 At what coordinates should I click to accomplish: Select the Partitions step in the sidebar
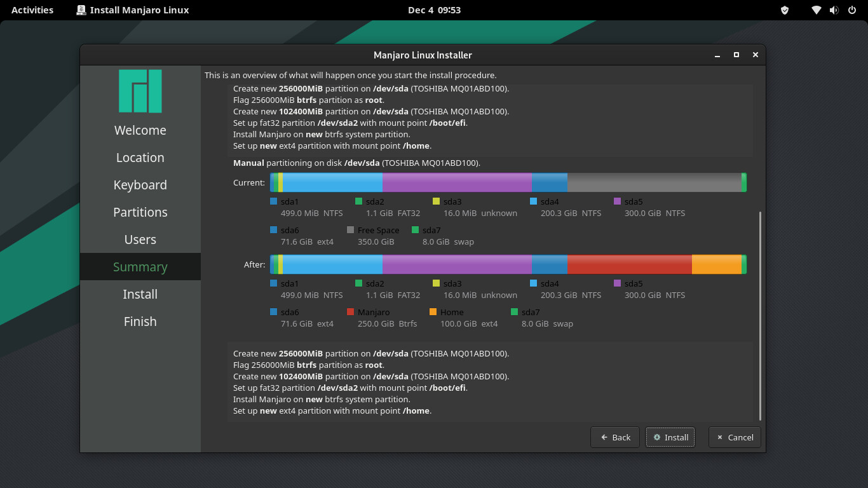140,212
